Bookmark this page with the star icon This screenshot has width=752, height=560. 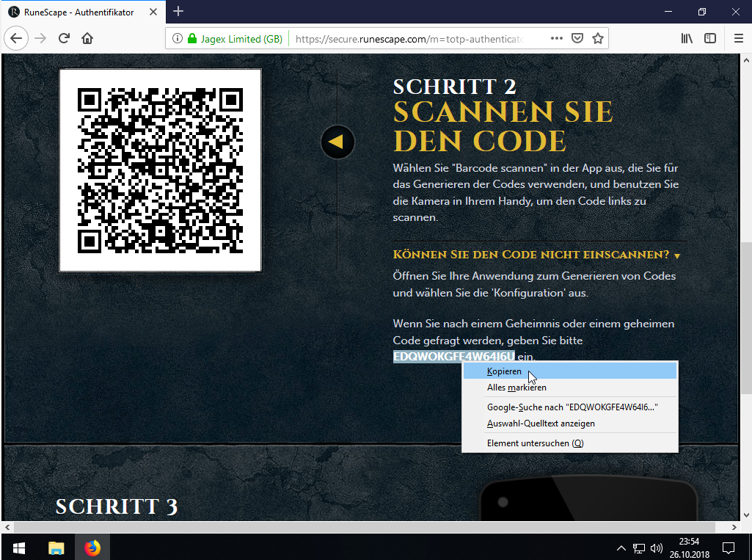(598, 38)
